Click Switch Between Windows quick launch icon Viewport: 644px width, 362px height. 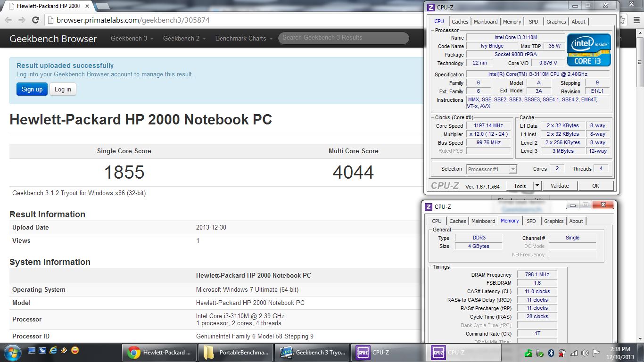(x=42, y=350)
